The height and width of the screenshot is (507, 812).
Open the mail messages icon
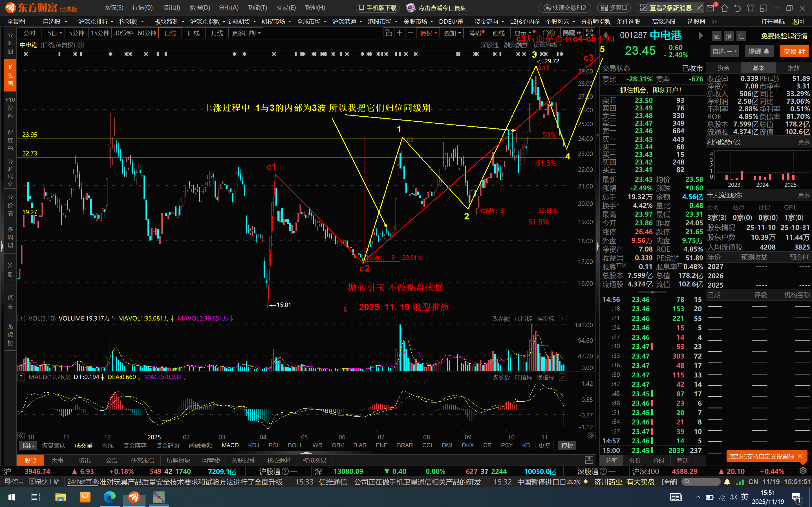pyautogui.click(x=710, y=8)
